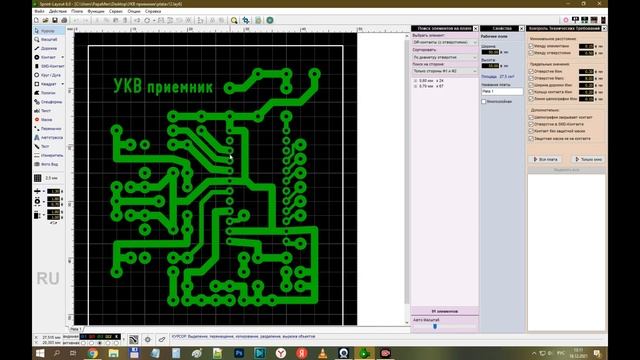The height and width of the screenshot is (360, 640).
Task: Open the pad size settings dropdown arrow
Action: tap(44, 201)
